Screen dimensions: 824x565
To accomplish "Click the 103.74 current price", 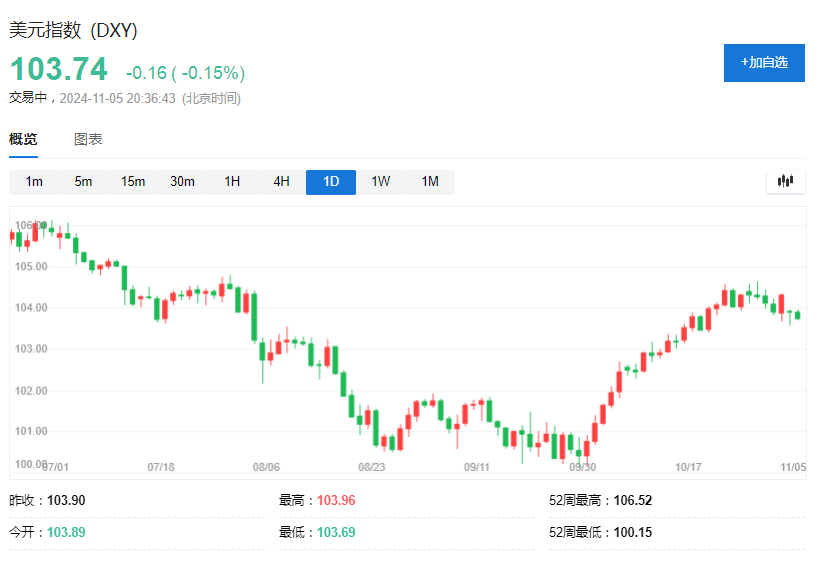I will point(58,70).
